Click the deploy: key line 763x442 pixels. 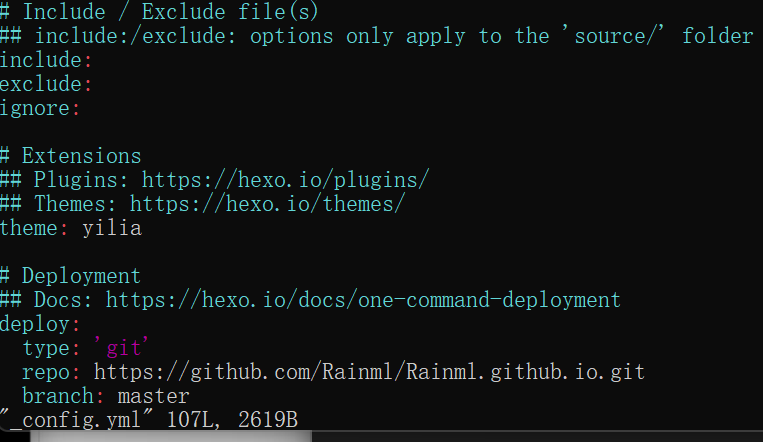click(x=40, y=324)
